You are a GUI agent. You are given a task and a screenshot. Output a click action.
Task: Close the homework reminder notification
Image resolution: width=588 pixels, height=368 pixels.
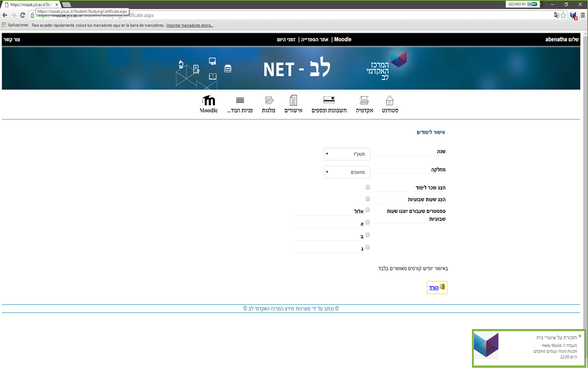click(x=580, y=336)
